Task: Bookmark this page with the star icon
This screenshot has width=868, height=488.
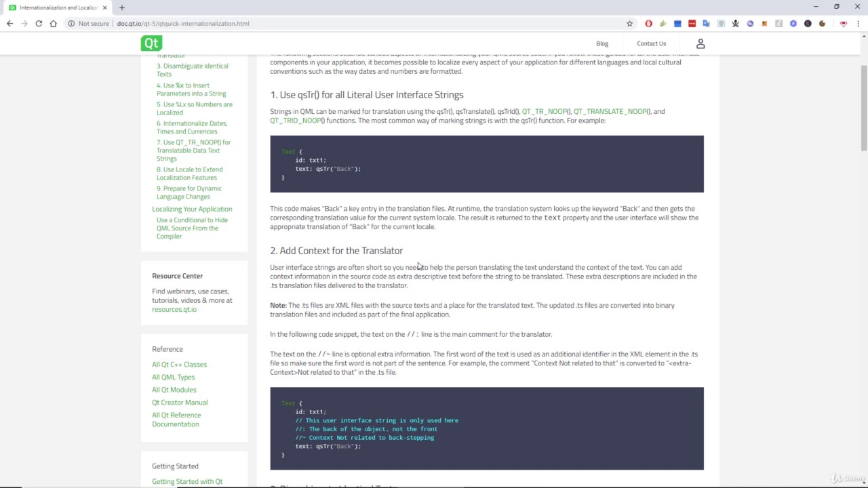Action: point(629,24)
